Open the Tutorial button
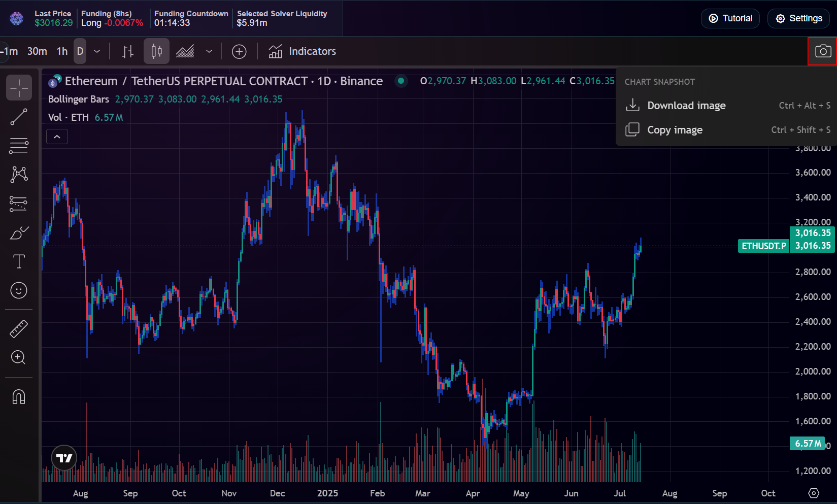Screen dimensions: 837x504 coord(730,18)
